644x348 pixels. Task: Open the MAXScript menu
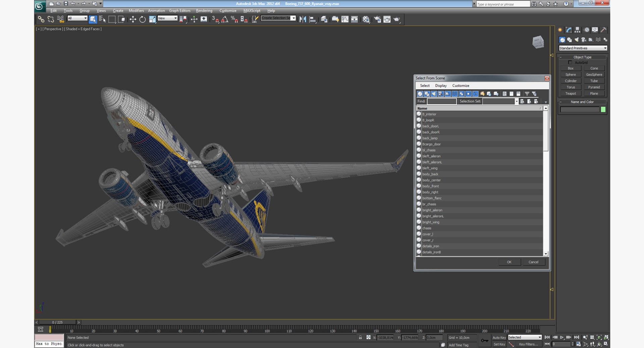pos(252,11)
